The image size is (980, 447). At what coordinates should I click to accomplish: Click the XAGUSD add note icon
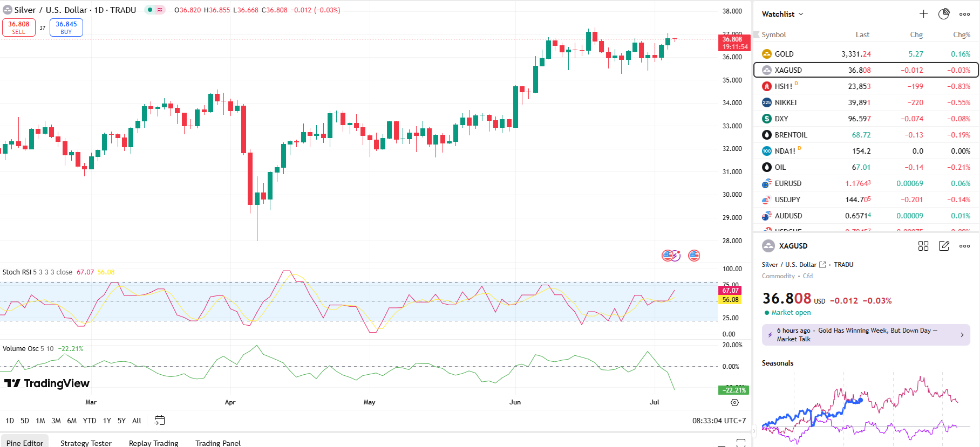tap(944, 246)
